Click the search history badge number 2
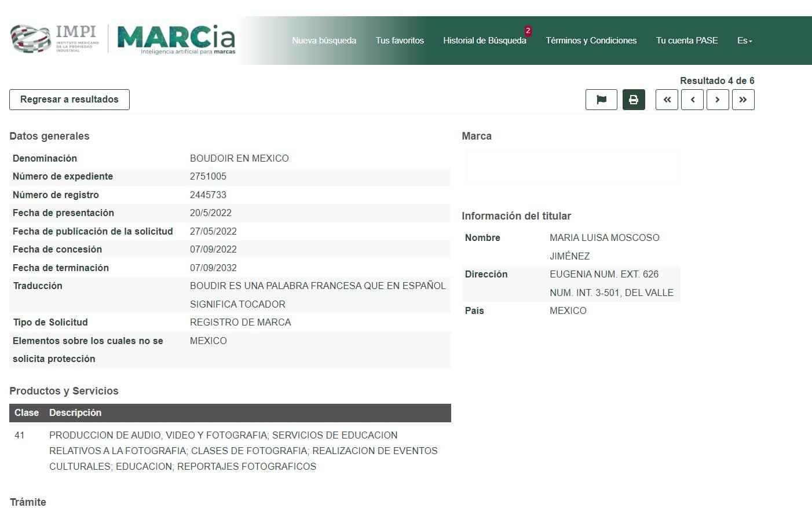The image size is (812, 508). (528, 31)
